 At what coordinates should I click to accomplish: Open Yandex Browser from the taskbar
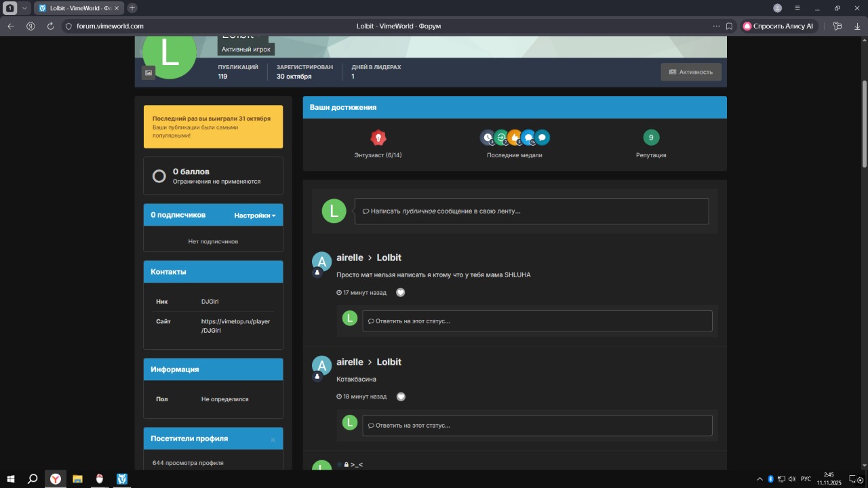click(x=55, y=479)
